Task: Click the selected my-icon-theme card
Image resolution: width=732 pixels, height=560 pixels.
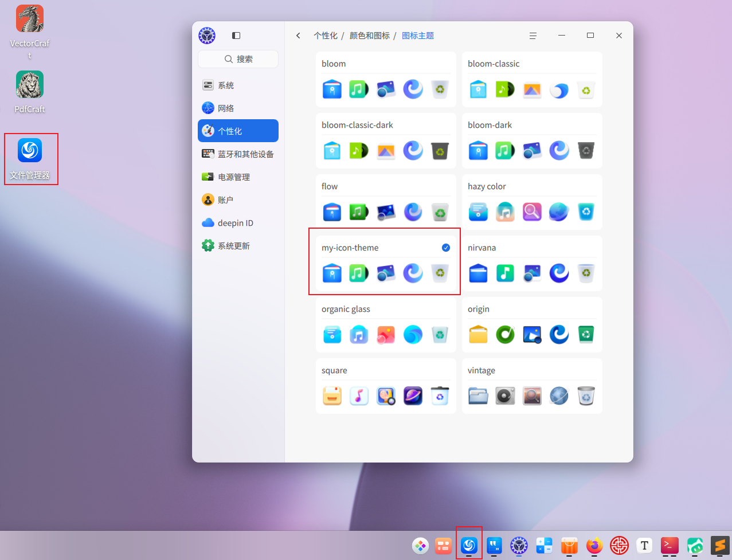Action: [x=386, y=263]
